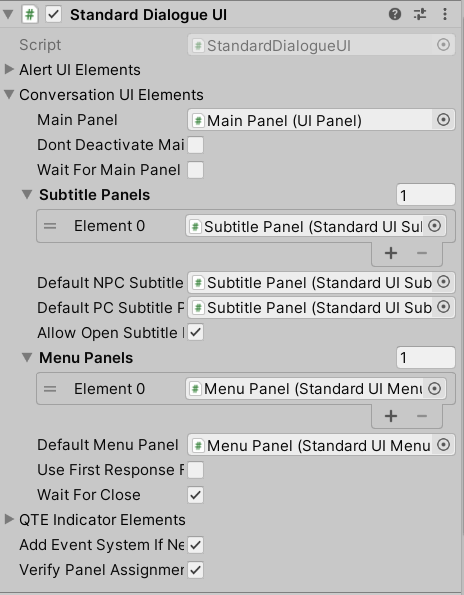Toggle Verify Panel Assignments checkbox
The width and height of the screenshot is (464, 595).
[195, 570]
